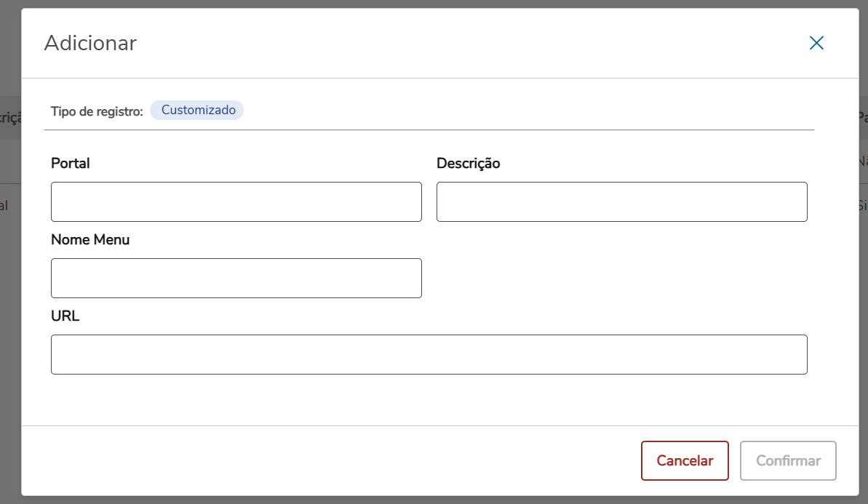Click the URL label above the field
The width and height of the screenshot is (868, 504).
(65, 316)
